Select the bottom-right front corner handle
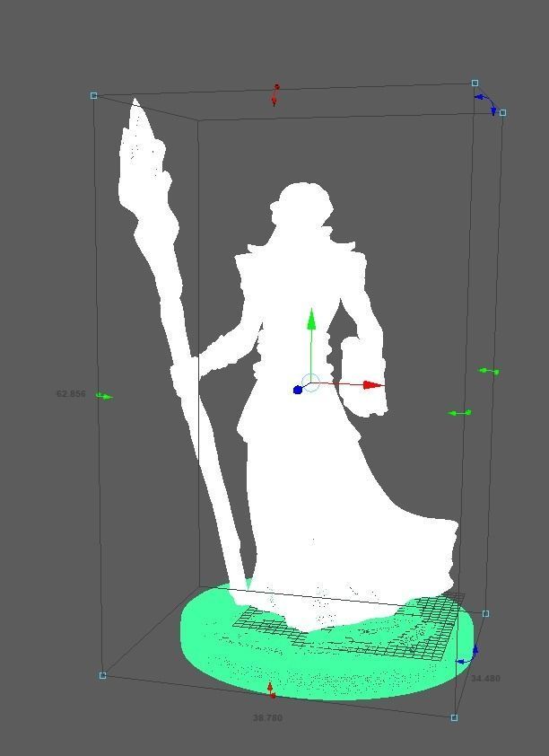The image size is (549, 756). point(454,717)
